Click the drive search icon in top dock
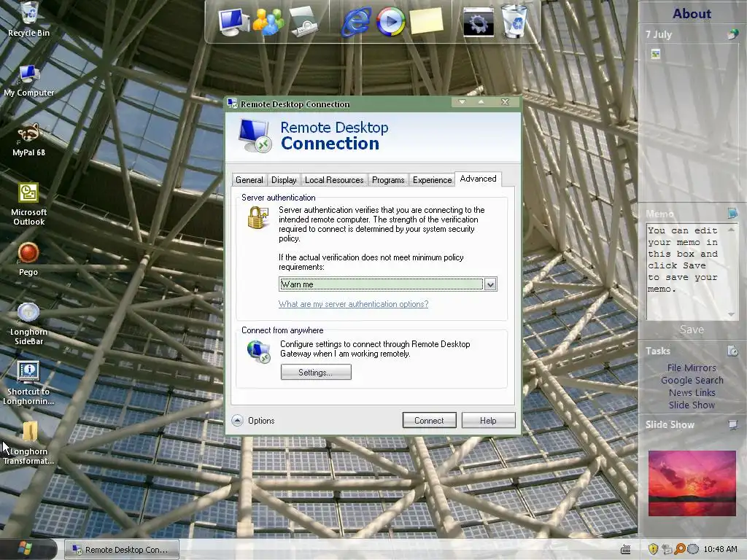Image resolution: width=747 pixels, height=560 pixels. (x=303, y=22)
